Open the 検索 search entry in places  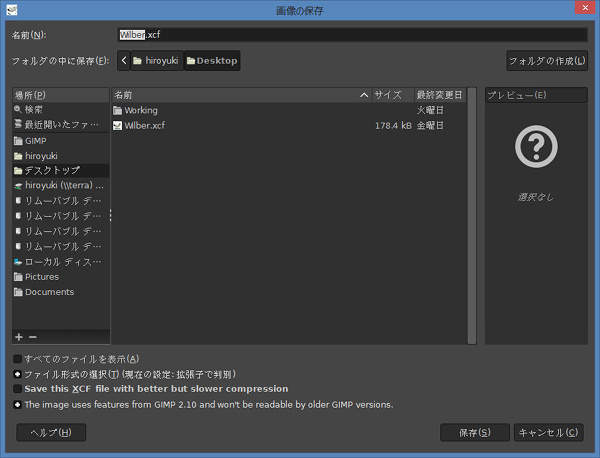point(60,110)
